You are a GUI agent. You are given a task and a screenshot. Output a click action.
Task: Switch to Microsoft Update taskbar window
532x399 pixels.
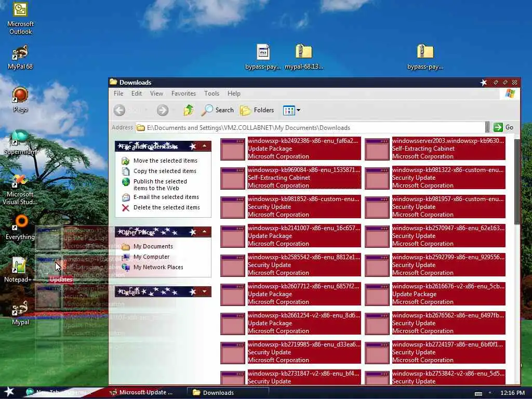click(141, 393)
